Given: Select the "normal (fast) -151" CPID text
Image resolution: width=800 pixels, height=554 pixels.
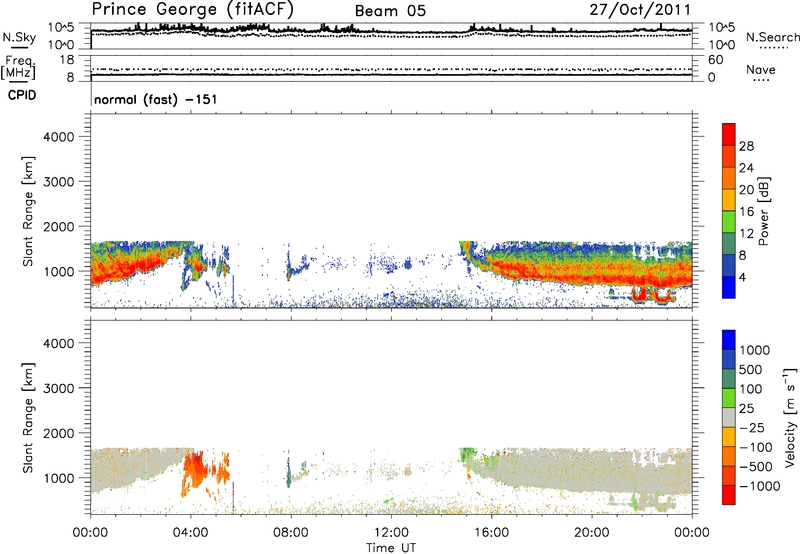Looking at the screenshot, I should pyautogui.click(x=156, y=99).
